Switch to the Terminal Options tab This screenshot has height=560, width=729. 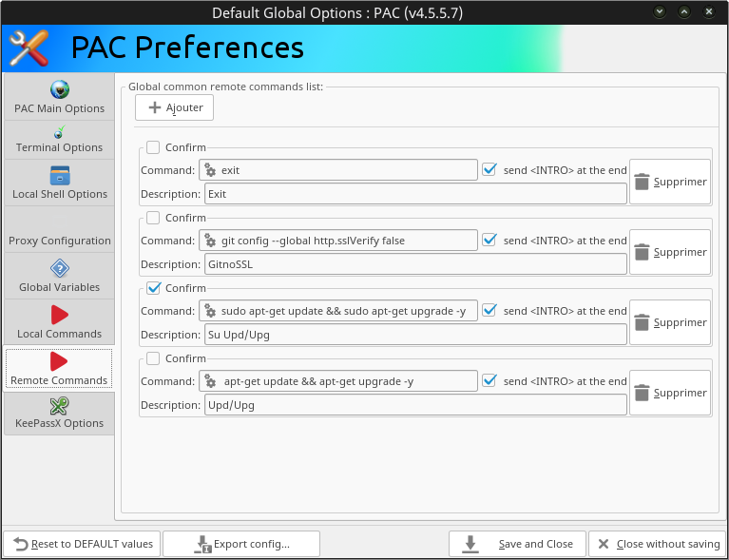coord(59,140)
